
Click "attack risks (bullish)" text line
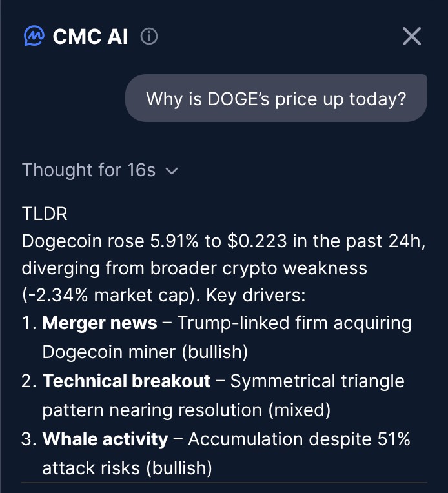click(127, 468)
